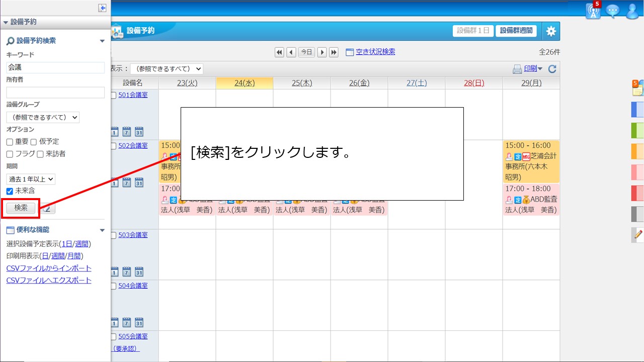Open the user profile icon

click(632, 11)
